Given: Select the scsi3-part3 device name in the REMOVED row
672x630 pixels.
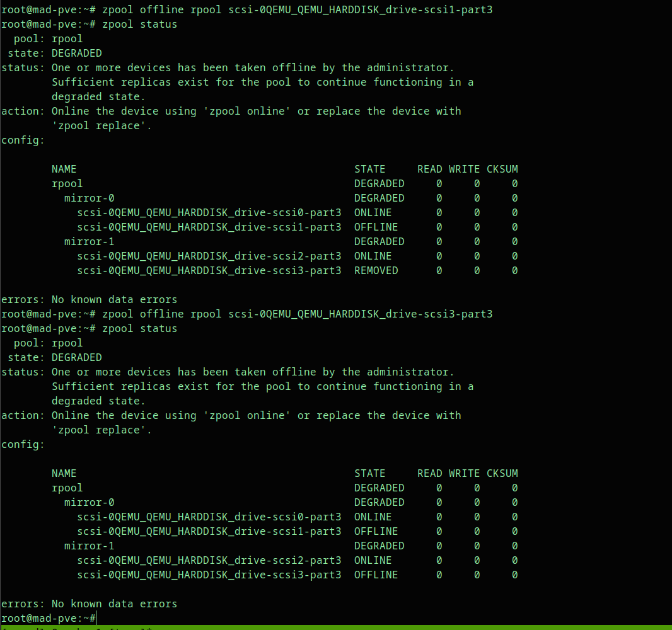Looking at the screenshot, I should coord(209,271).
